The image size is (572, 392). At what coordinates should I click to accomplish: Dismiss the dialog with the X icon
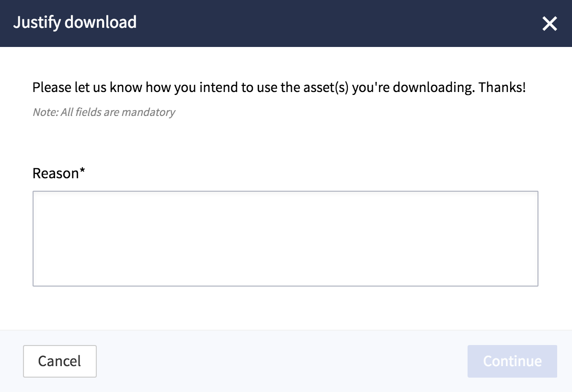pyautogui.click(x=549, y=24)
